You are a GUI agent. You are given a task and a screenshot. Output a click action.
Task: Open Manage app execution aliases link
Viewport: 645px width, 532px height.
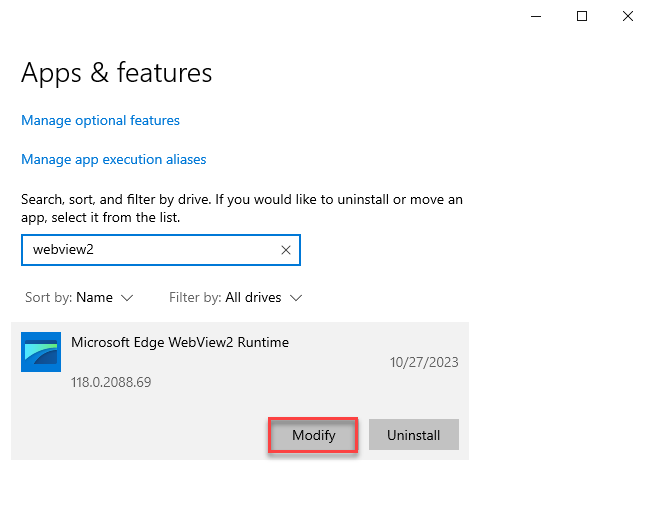coord(114,160)
